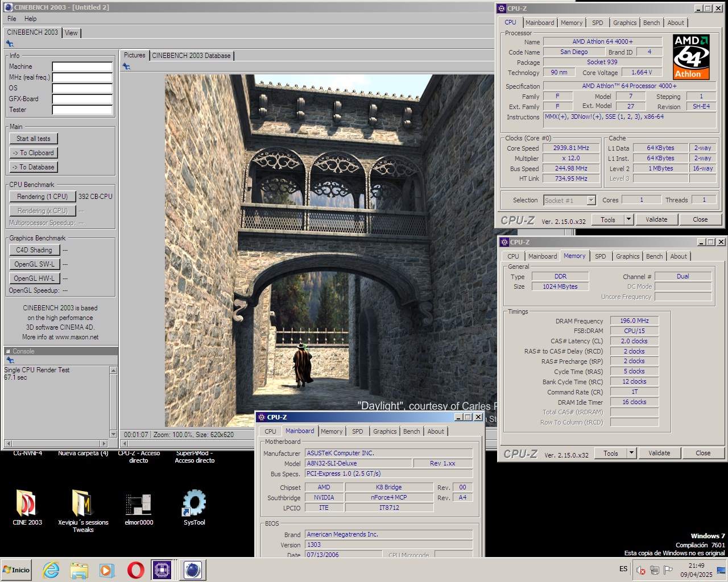The width and height of the screenshot is (728, 582).
Task: Open Xevipiu's sessions Tweaks folder icon
Action: click(x=82, y=503)
